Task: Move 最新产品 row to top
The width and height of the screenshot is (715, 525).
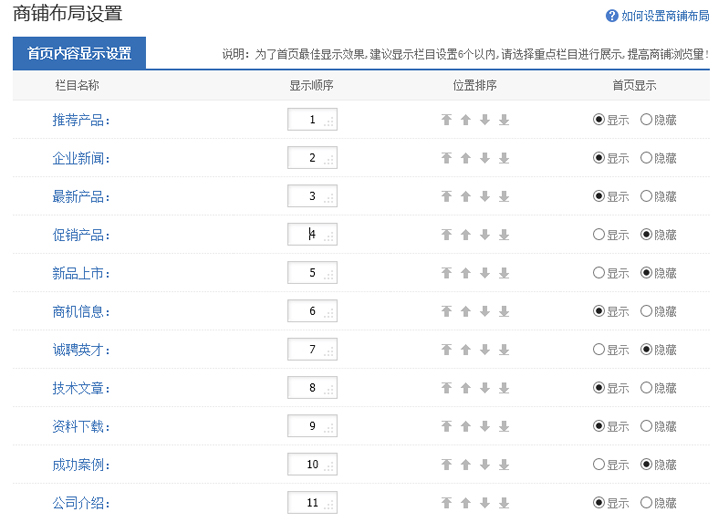Action: coord(446,197)
